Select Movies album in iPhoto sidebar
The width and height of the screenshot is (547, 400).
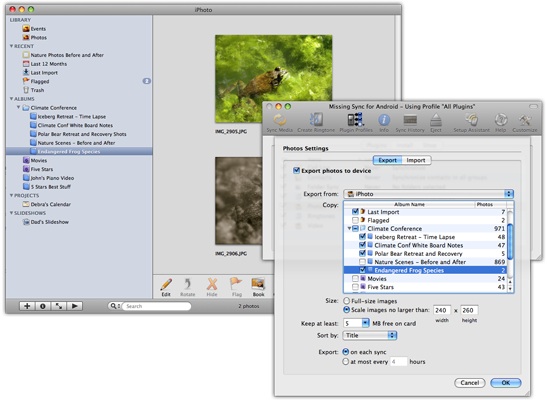coord(39,160)
